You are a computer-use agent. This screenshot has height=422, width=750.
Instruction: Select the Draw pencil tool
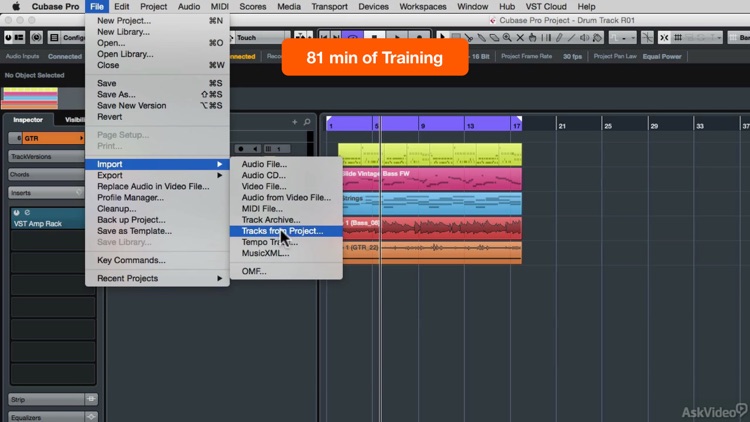pyautogui.click(x=559, y=37)
